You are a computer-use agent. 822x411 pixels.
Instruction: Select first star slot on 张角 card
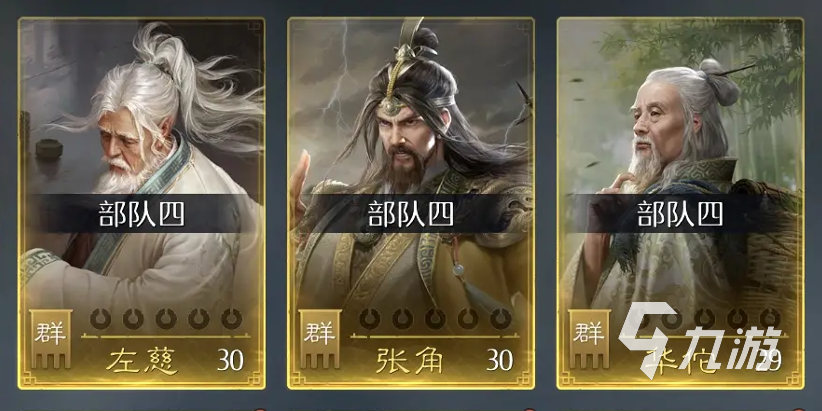coord(370,318)
